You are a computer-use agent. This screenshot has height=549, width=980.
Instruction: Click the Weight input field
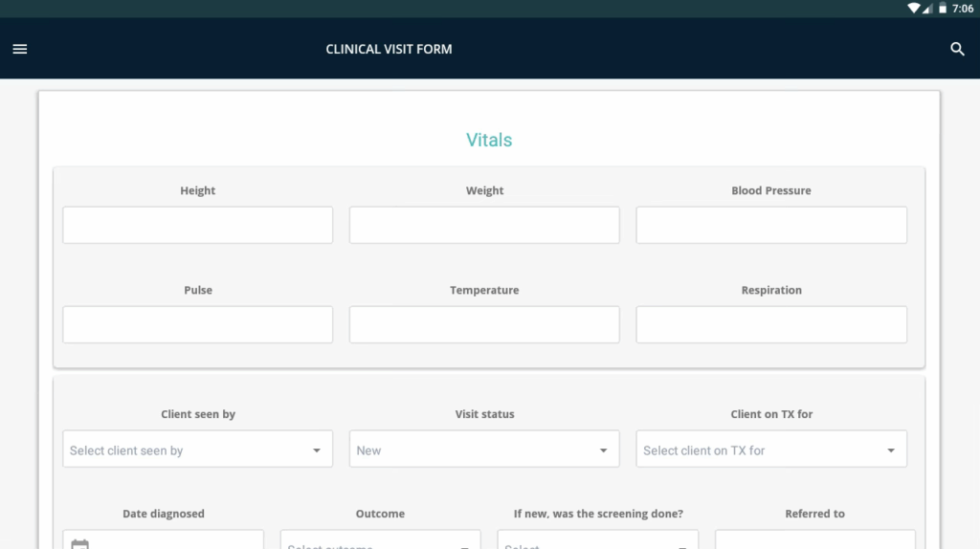coord(484,226)
